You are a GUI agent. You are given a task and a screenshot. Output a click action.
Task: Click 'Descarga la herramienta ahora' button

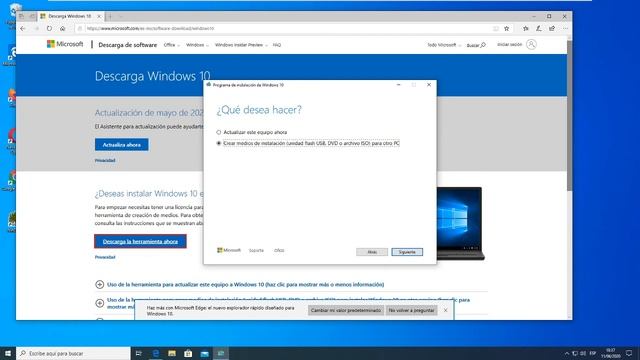[x=140, y=241]
